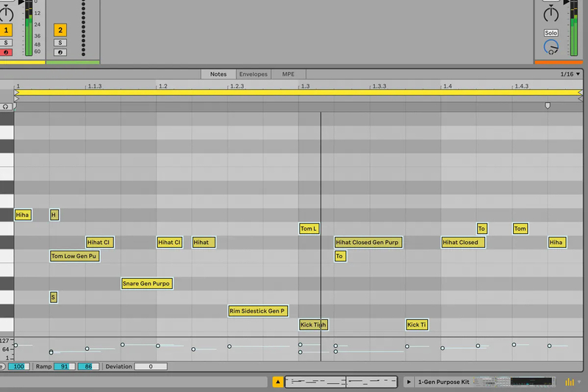Image resolution: width=588 pixels, height=392 pixels.
Task: Open the MPE tab
Action: [x=288, y=74]
